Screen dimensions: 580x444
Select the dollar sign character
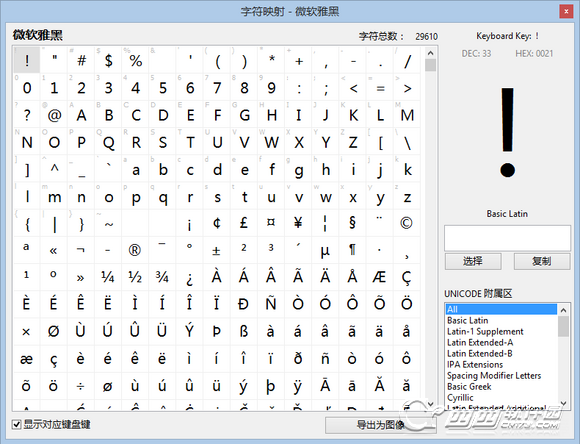pos(108,61)
